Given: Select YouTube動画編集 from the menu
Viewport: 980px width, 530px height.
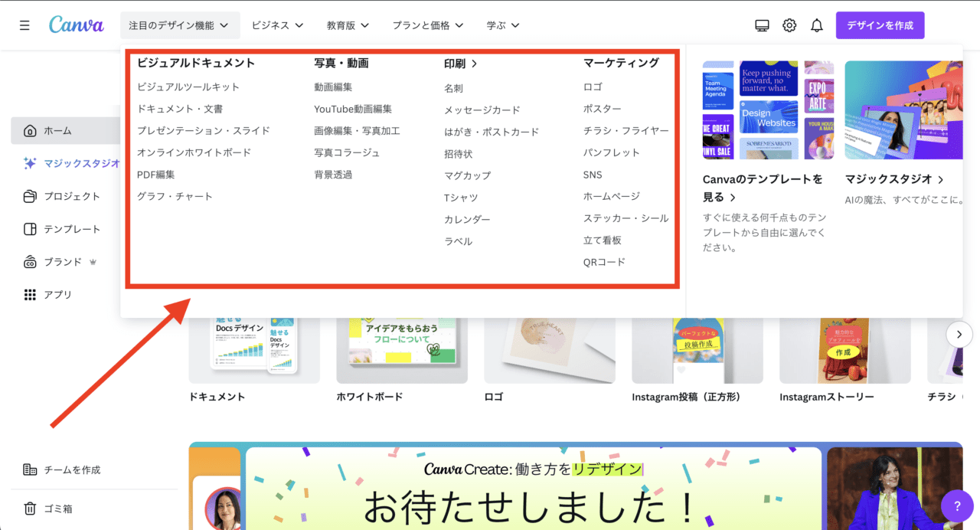Looking at the screenshot, I should [x=353, y=110].
